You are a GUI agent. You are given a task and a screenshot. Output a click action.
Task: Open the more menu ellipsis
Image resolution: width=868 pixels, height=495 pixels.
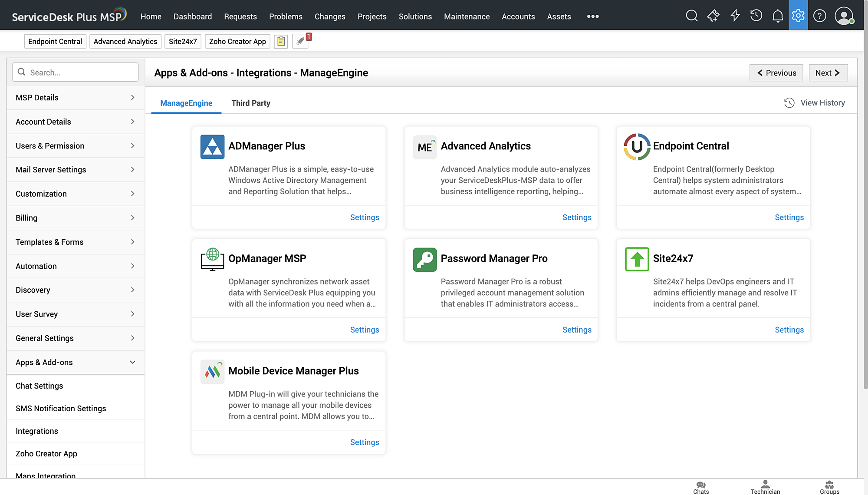(592, 16)
